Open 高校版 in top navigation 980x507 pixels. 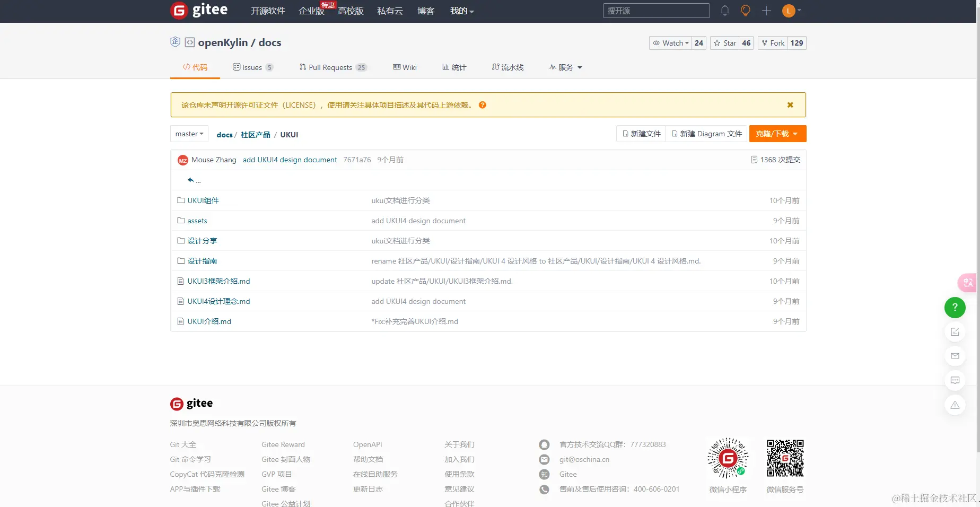[x=351, y=11]
